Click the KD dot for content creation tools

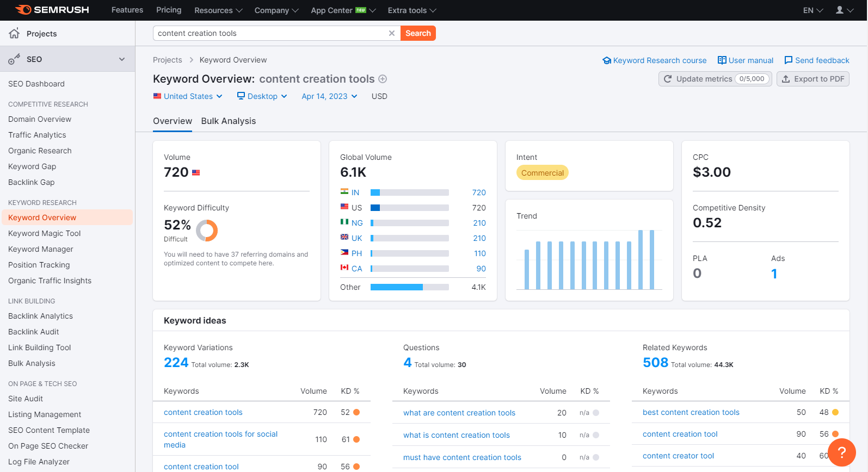[356, 412]
